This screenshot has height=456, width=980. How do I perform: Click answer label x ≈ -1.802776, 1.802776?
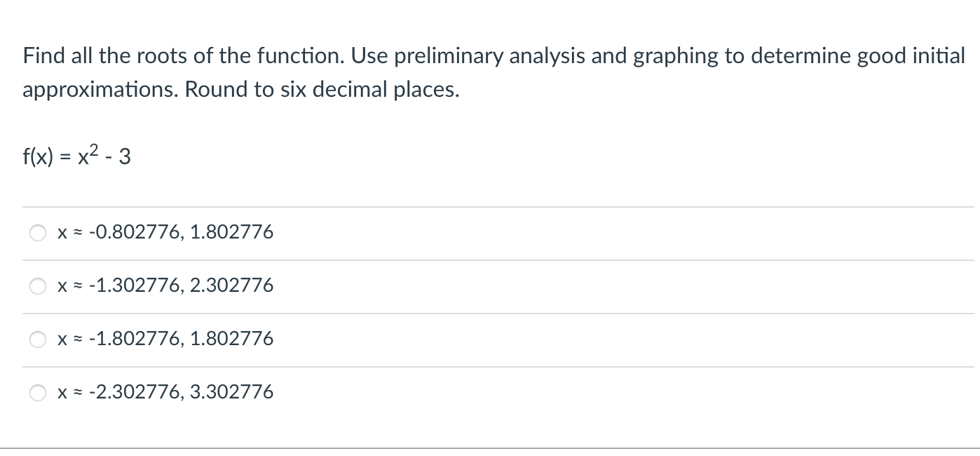pyautogui.click(x=165, y=339)
